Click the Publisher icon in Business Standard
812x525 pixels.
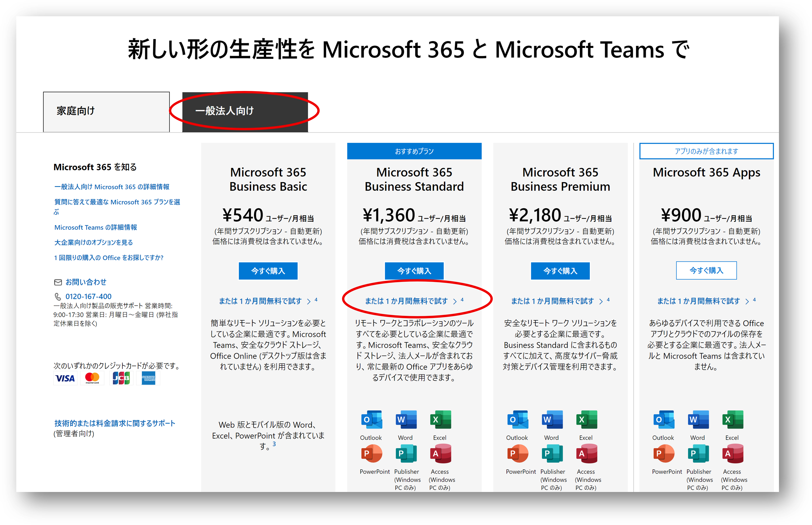[x=406, y=454]
